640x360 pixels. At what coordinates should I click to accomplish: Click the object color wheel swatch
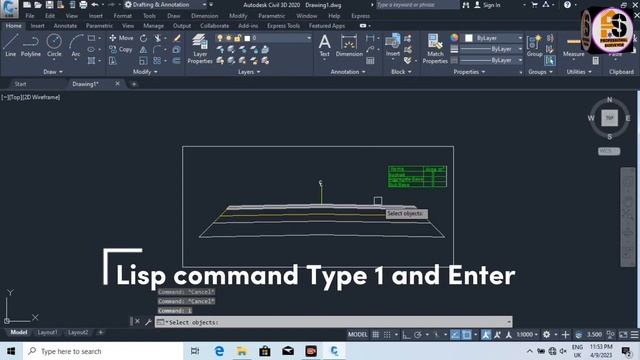454,38
